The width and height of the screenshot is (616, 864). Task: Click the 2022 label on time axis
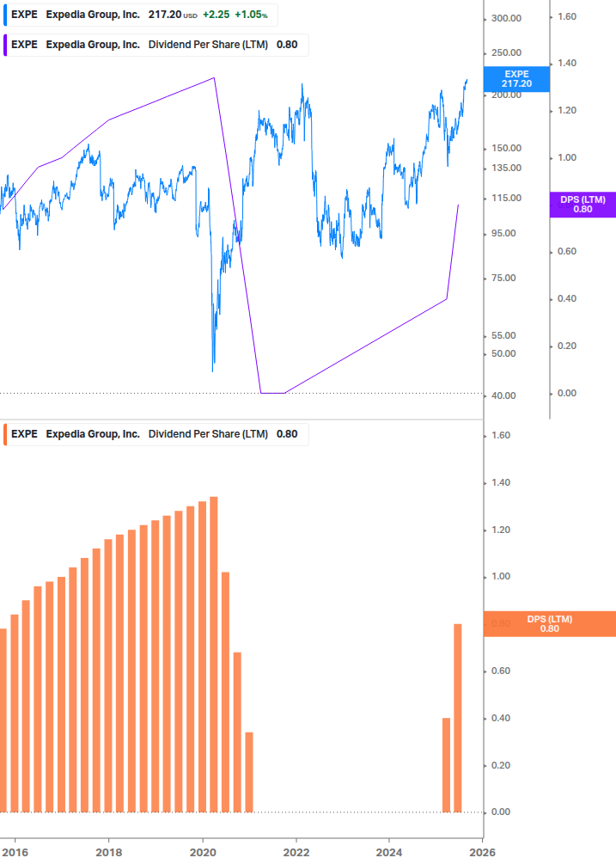click(x=296, y=853)
